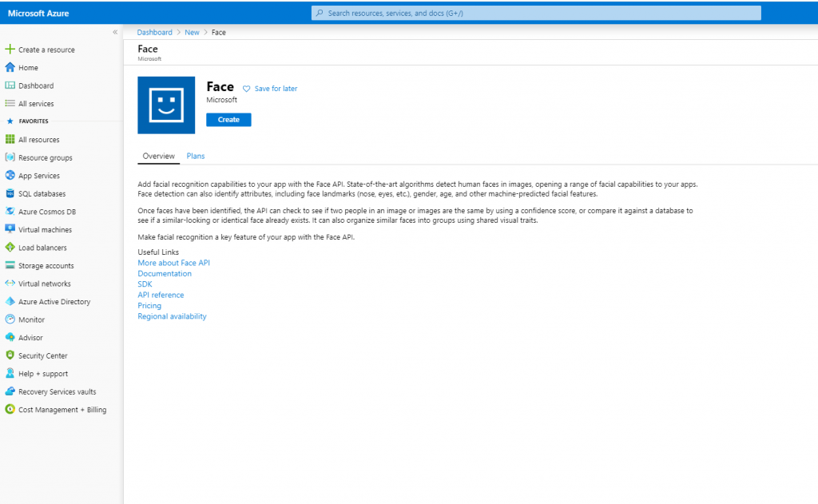
Task: Click the Save for later link
Action: click(x=276, y=89)
